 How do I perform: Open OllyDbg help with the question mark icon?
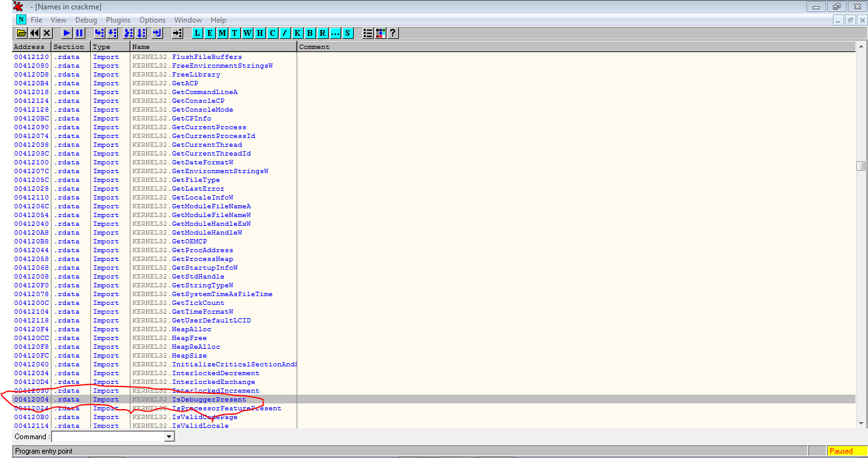coord(393,33)
